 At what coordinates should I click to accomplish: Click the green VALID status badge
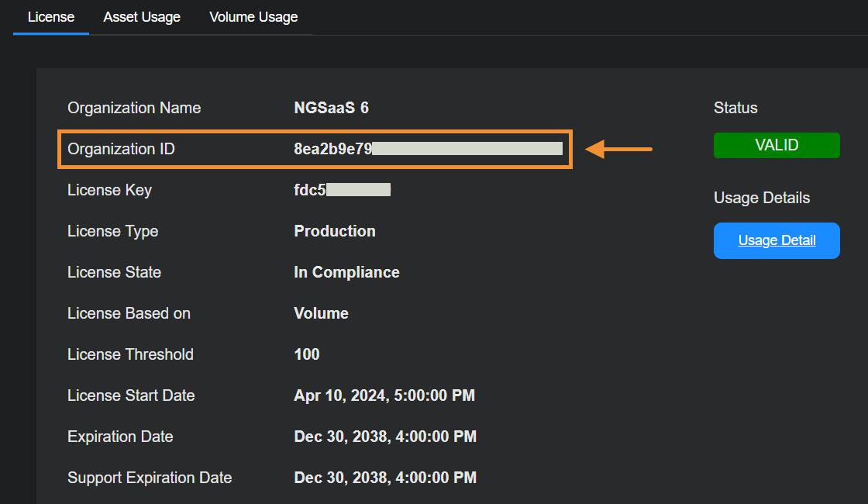(777, 145)
